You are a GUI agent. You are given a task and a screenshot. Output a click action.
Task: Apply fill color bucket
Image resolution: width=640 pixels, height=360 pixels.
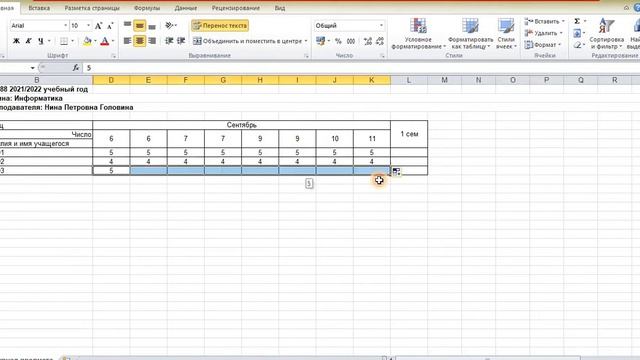pyautogui.click(x=87, y=41)
